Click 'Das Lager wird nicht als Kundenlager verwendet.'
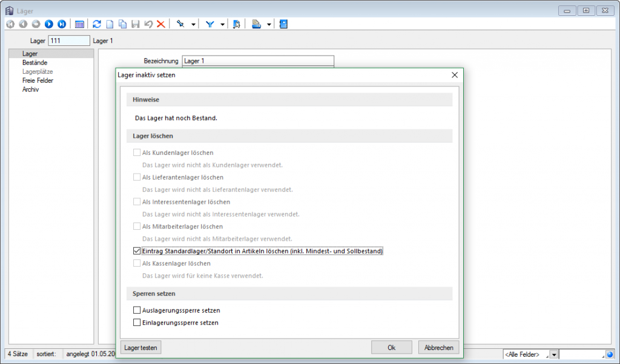This screenshot has height=364, width=620. 213,165
